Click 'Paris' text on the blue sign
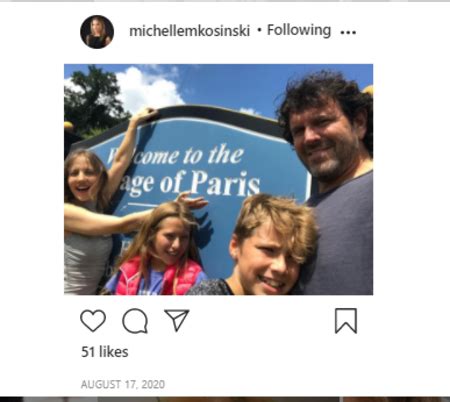 click(x=225, y=183)
